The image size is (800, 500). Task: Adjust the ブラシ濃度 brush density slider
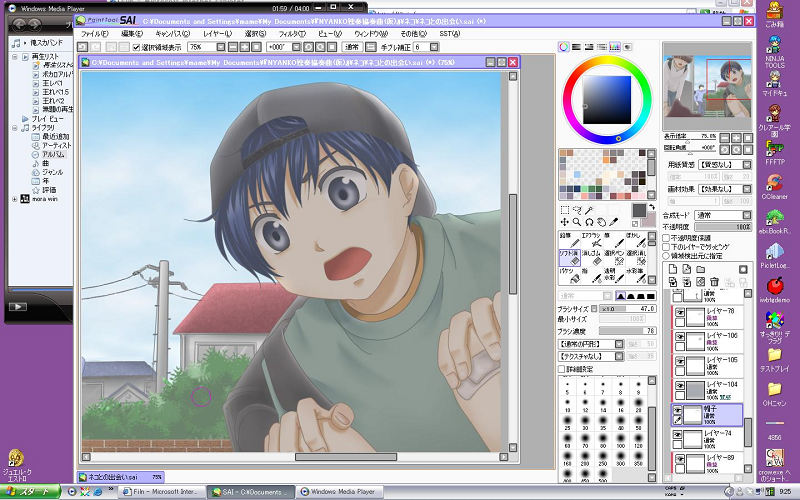pyautogui.click(x=627, y=331)
